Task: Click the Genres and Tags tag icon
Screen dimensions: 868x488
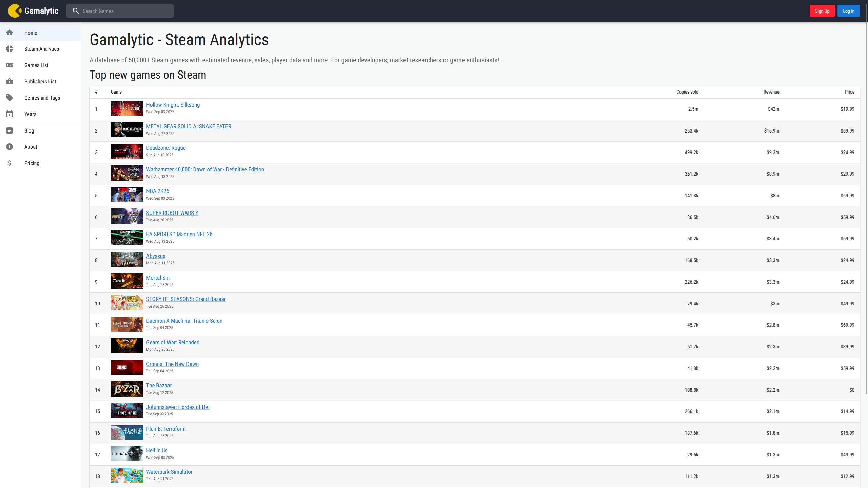Action: point(9,98)
